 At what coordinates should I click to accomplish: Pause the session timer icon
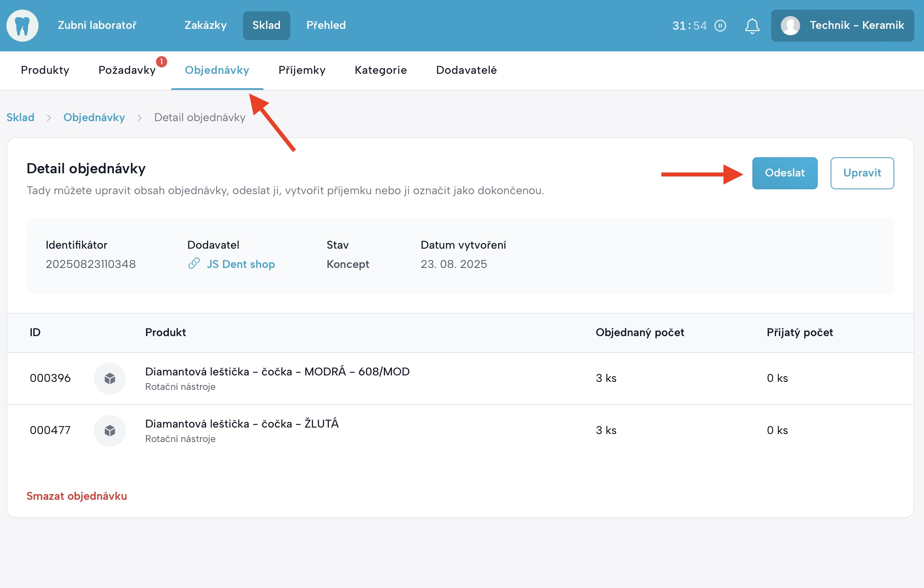point(720,26)
